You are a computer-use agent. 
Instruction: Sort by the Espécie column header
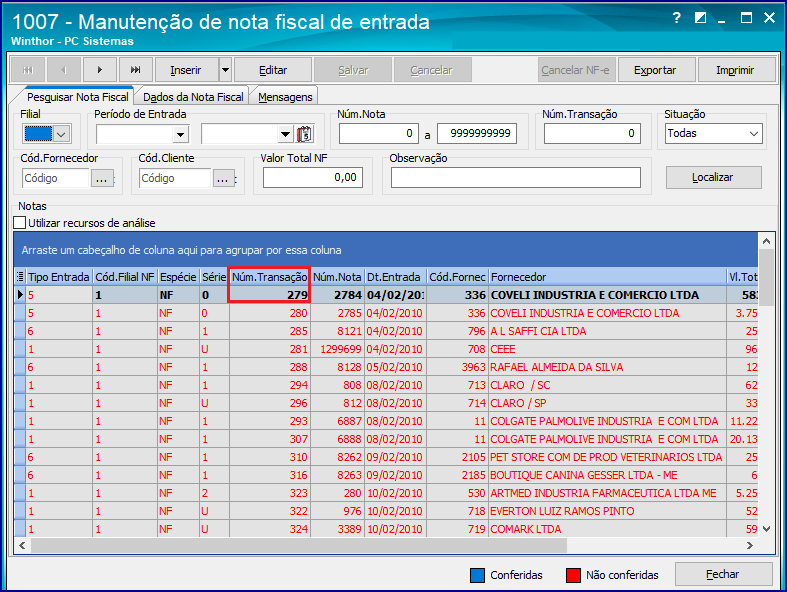click(x=178, y=277)
